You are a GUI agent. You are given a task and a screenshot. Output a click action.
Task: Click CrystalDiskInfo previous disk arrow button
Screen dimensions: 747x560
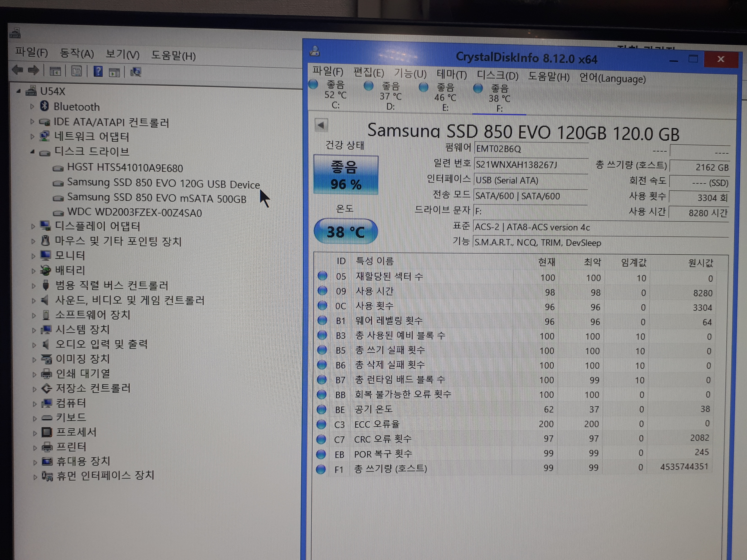(x=321, y=125)
